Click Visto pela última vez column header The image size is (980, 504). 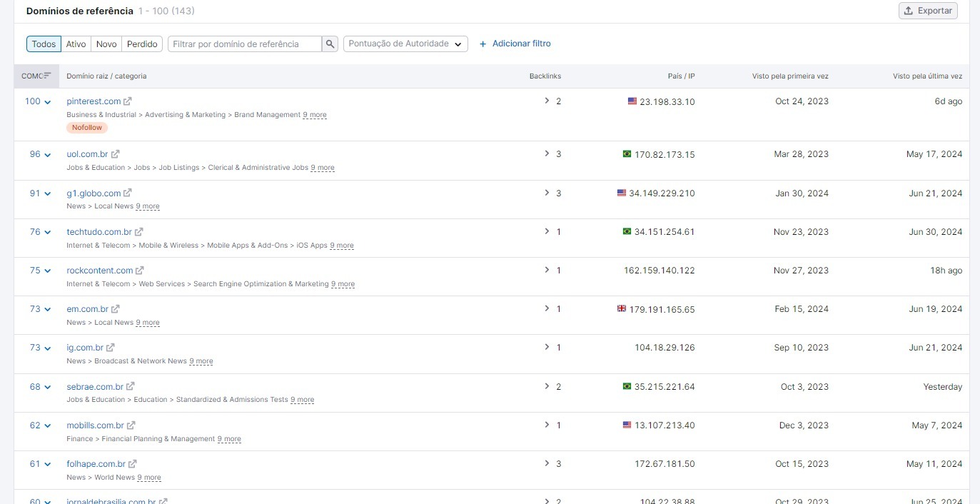pyautogui.click(x=927, y=76)
